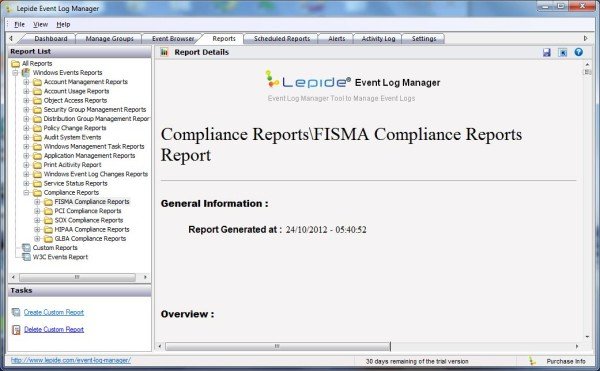Click the Create Custom Report icon
This screenshot has height=371, width=600.
pyautogui.click(x=16, y=312)
